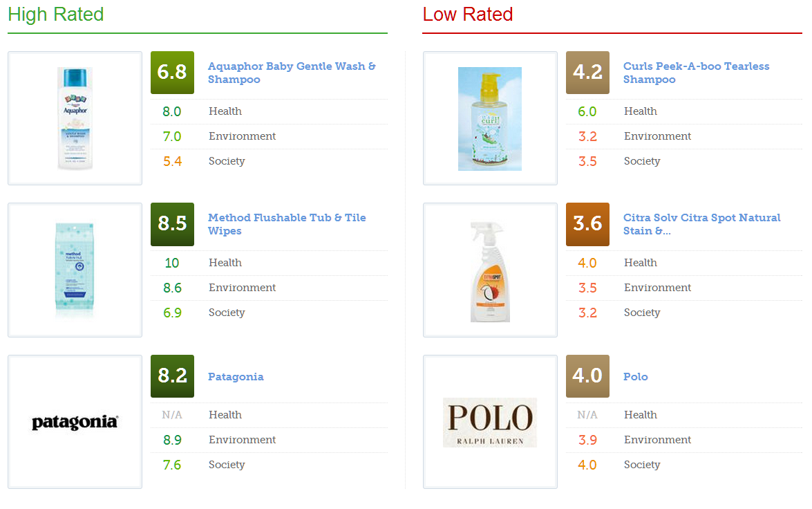Viewport: 812px width, 509px height.
Task: Click the Health label under Citra Solv
Action: tap(641, 262)
